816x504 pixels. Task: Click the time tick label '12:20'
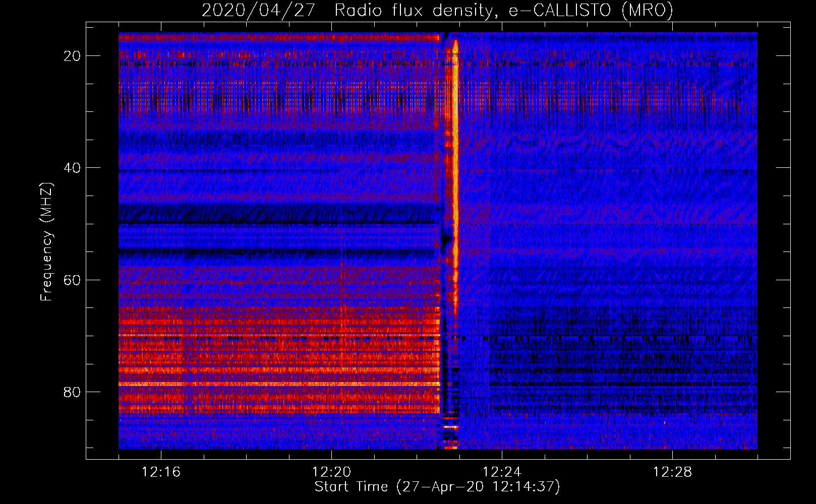(331, 472)
